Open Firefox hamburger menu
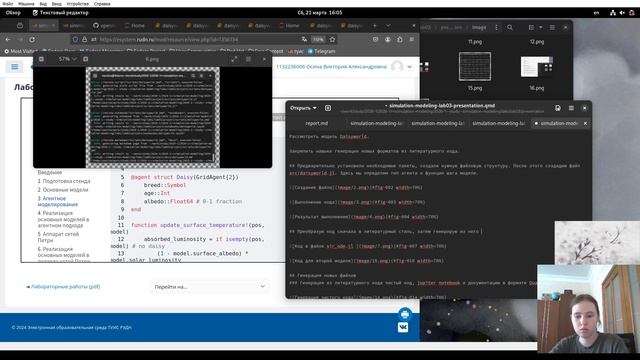640x360 pixels. coord(411,40)
